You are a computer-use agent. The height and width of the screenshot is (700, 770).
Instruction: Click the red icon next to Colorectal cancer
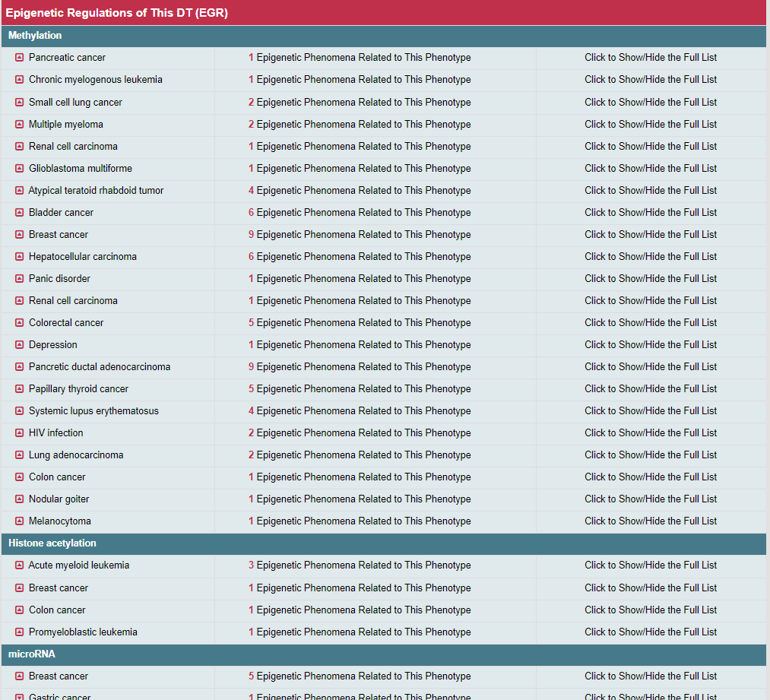(19, 322)
